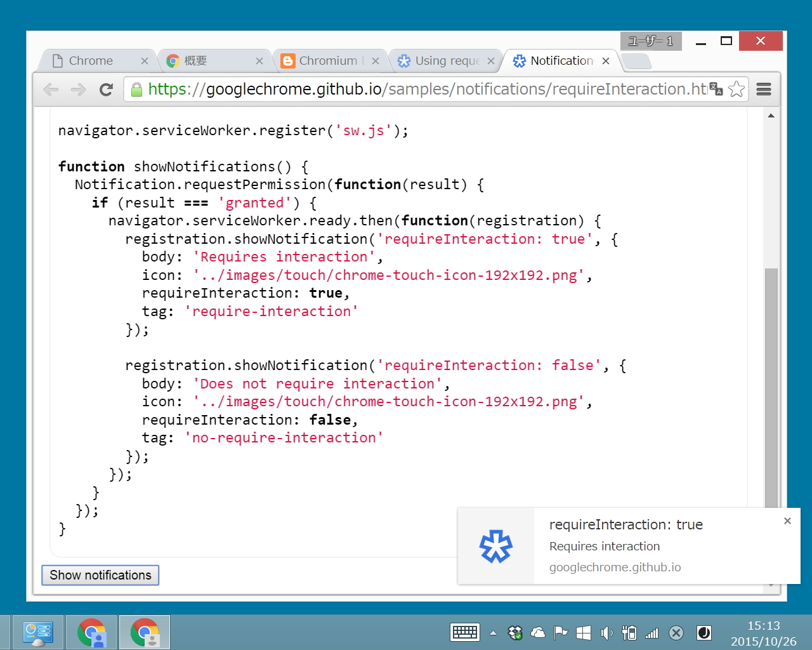Click the navigator.serviceWorker.ready.then line
Image resolution: width=812 pixels, height=650 pixels.
click(355, 221)
